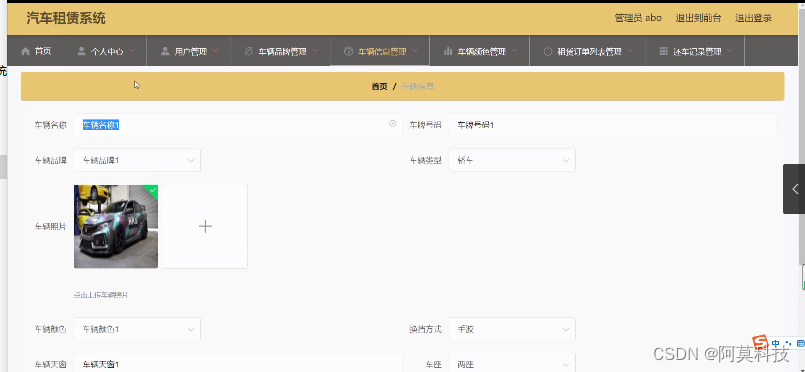805x372 pixels.
Task: Open the 租赁订单列表管理 nav menu
Action: click(587, 51)
